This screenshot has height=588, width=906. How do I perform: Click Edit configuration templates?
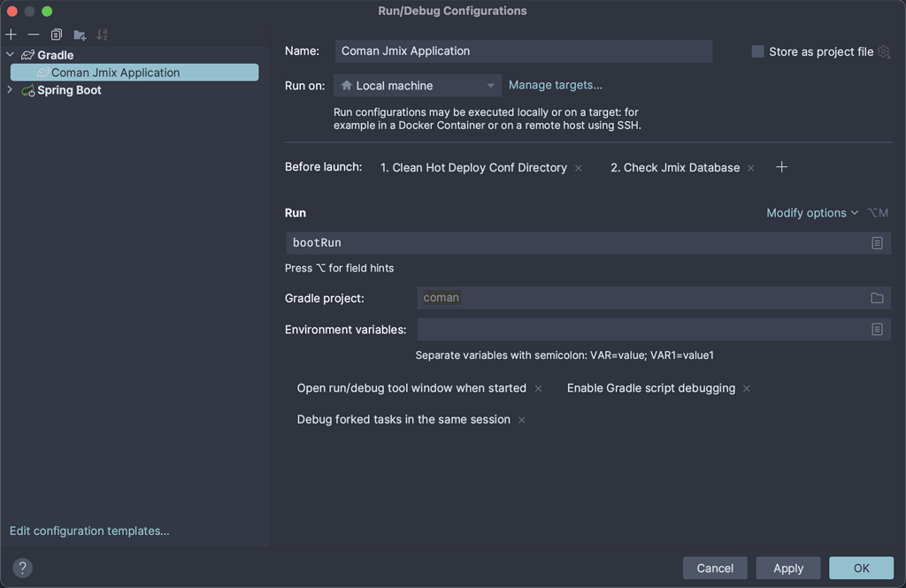pos(88,531)
